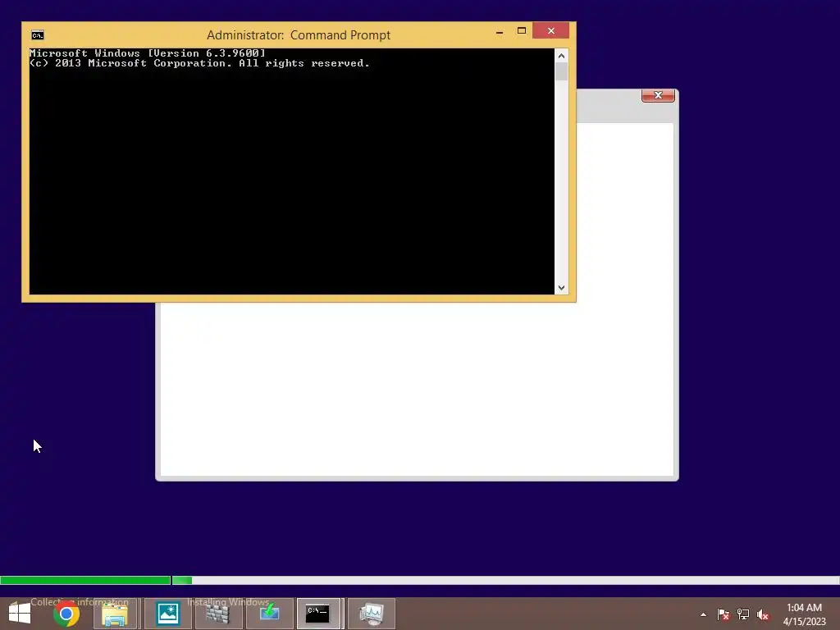
Task: Launch Google Chrome from taskbar
Action: [66, 614]
